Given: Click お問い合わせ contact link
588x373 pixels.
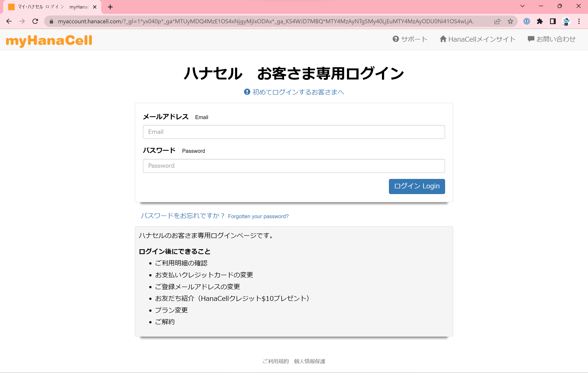Looking at the screenshot, I should coord(551,39).
